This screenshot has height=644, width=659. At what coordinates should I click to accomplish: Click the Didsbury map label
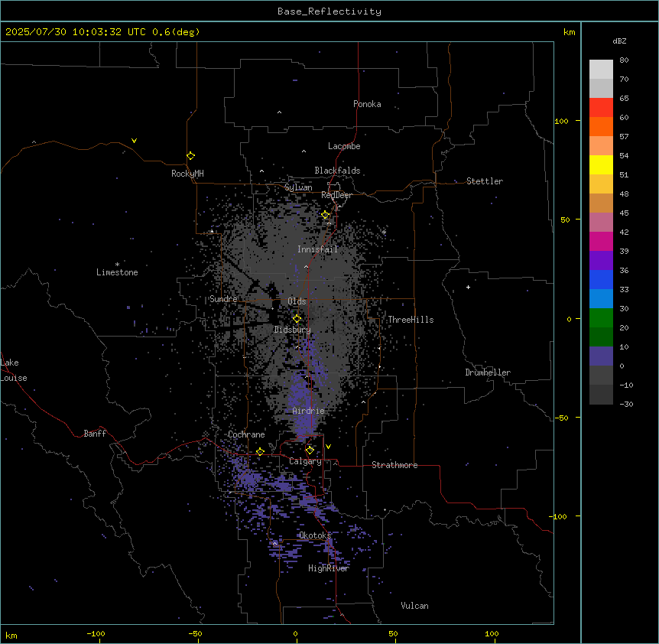293,330
